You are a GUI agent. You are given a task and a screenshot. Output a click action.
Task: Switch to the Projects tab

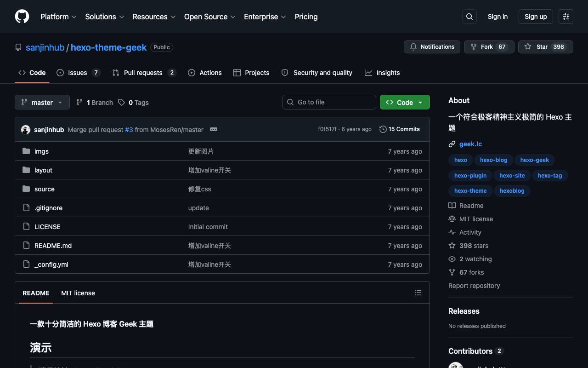pyautogui.click(x=251, y=73)
